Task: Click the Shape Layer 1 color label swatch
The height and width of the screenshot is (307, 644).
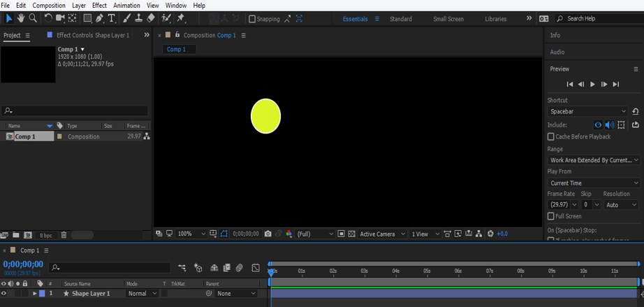Action: tap(42, 294)
